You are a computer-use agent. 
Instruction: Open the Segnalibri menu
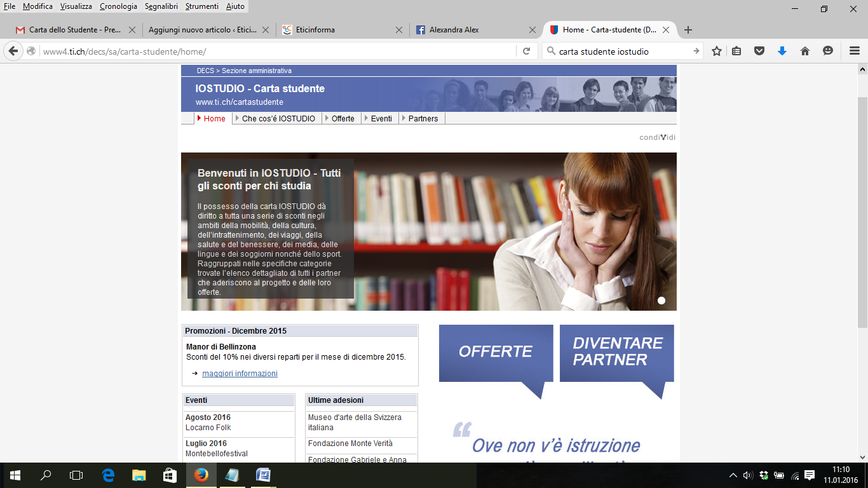click(161, 6)
